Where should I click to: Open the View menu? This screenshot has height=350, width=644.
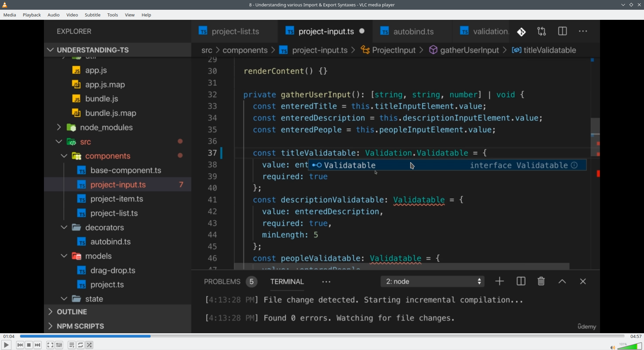130,15
